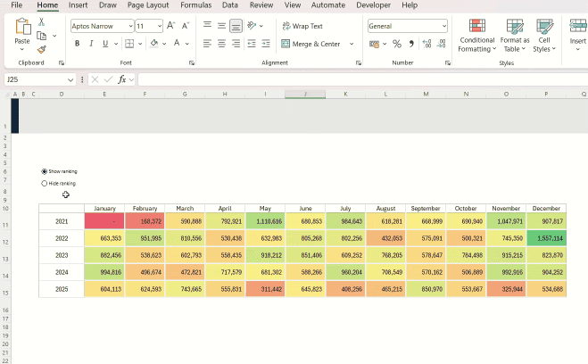Viewport: 588px width, 364px height.
Task: Increase indent
Action: coord(266,44)
